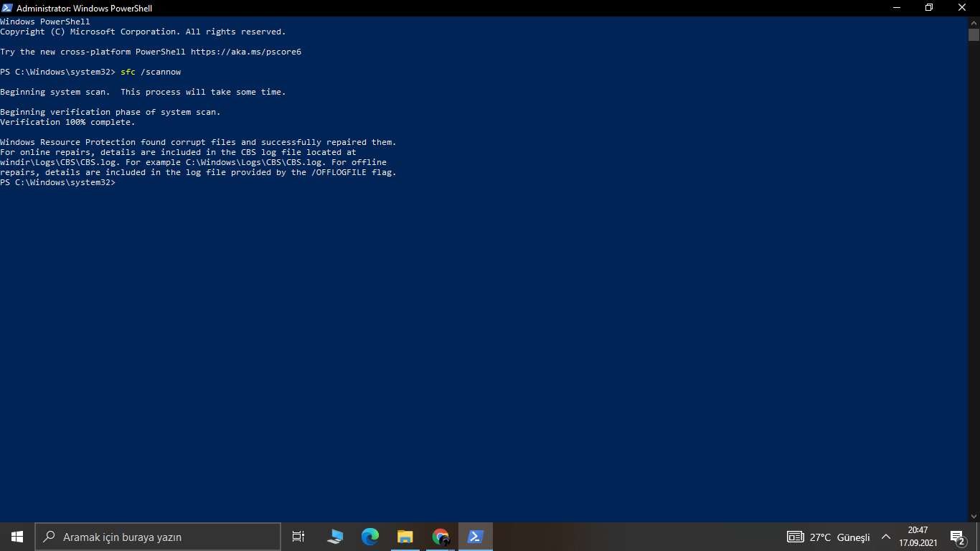This screenshot has width=980, height=551.
Task: Click the "Copyright (C) Microsoft Corporation" line
Action: [143, 32]
